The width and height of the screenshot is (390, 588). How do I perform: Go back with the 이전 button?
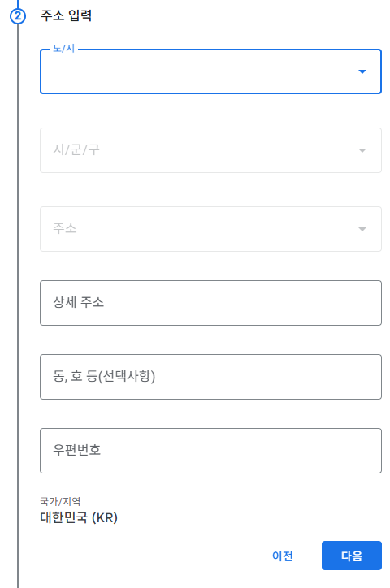283,556
